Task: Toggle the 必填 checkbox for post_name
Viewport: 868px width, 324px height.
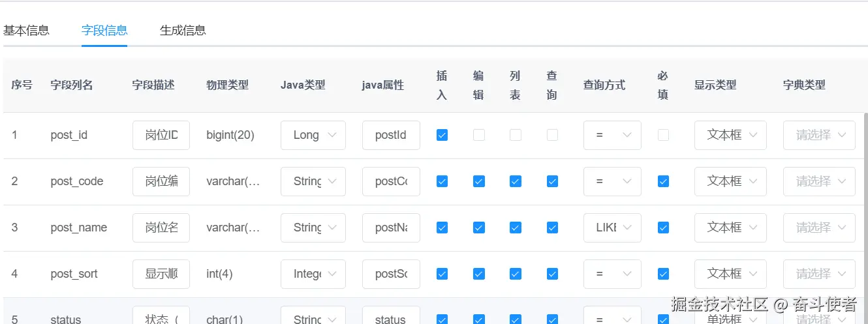Action: (x=663, y=228)
